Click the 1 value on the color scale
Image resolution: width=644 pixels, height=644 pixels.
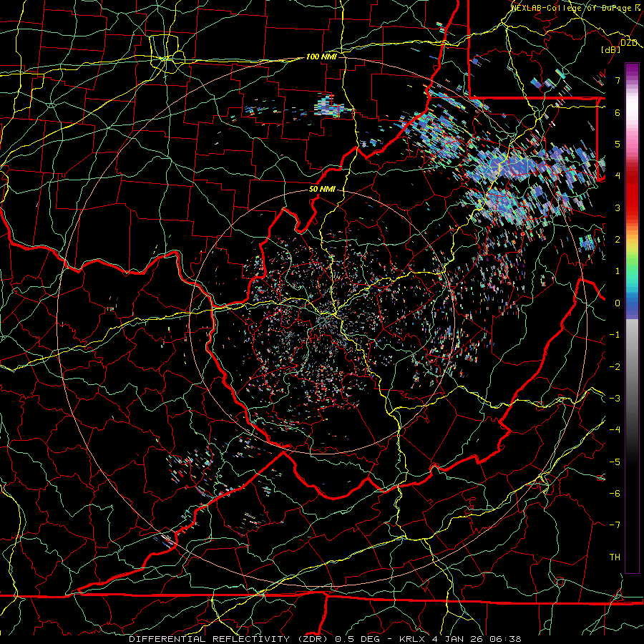pos(618,271)
